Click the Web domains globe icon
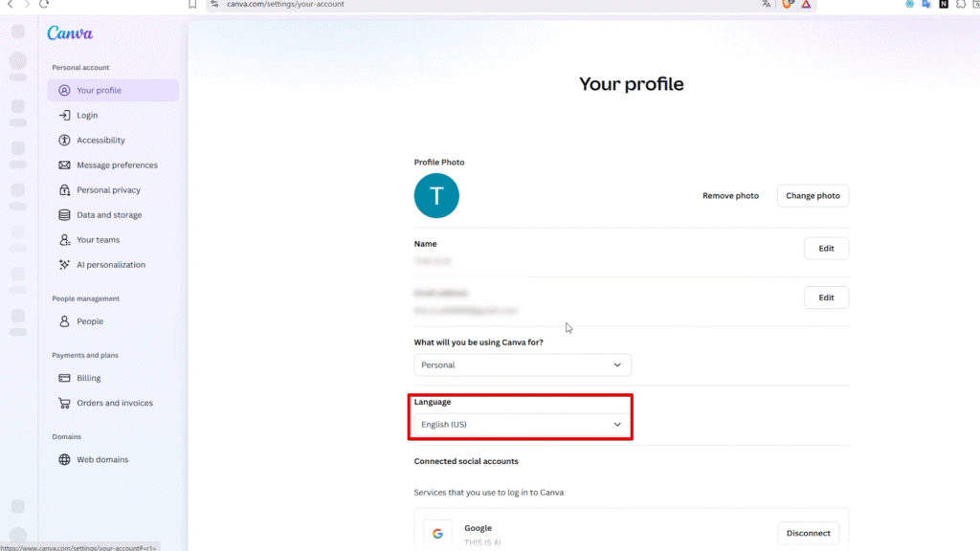This screenshot has height=551, width=980. (x=64, y=459)
